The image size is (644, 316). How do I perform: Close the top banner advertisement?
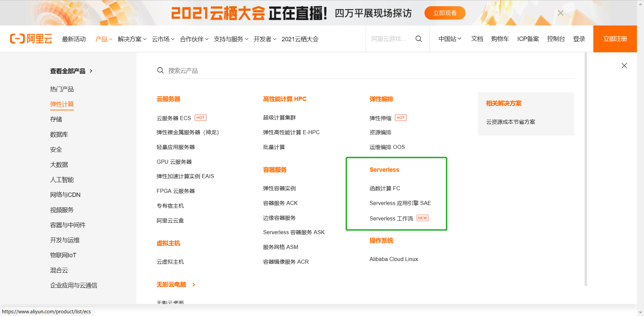(x=560, y=13)
